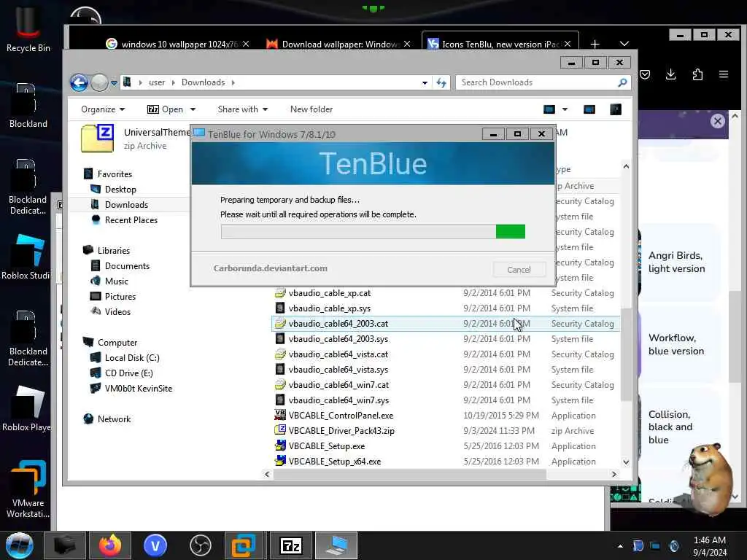Click the VBCABLE_Setup.exe icon
747x560 pixels.
pos(280,446)
